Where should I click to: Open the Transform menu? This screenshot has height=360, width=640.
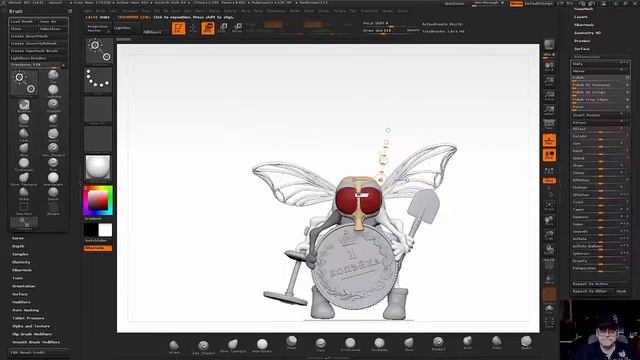pos(369,11)
